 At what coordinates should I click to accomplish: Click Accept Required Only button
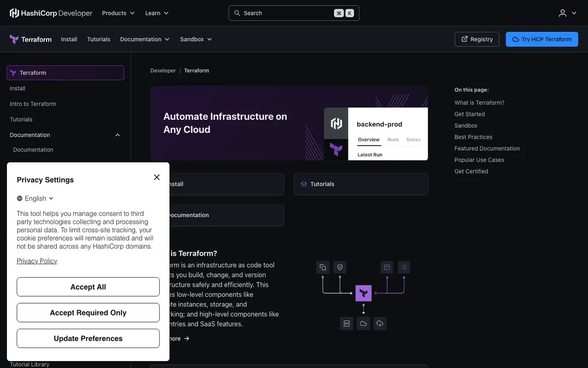coord(88,313)
